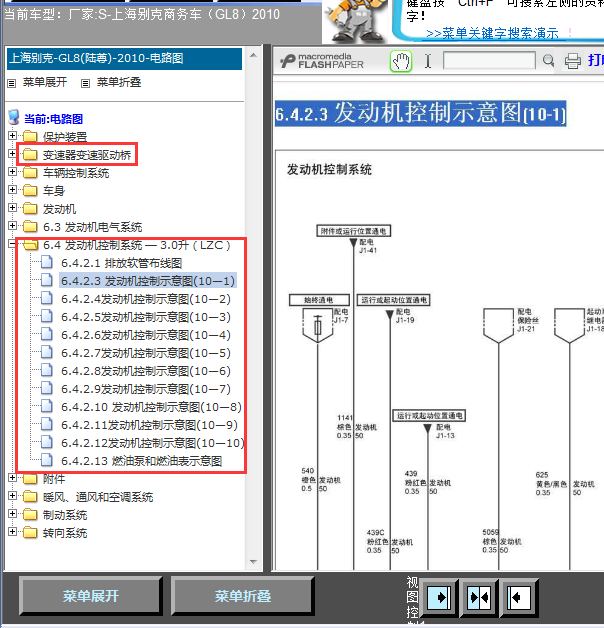604x628 pixels.
Task: Select the 变速器变速驱动桥 folder label
Action: click(87, 155)
